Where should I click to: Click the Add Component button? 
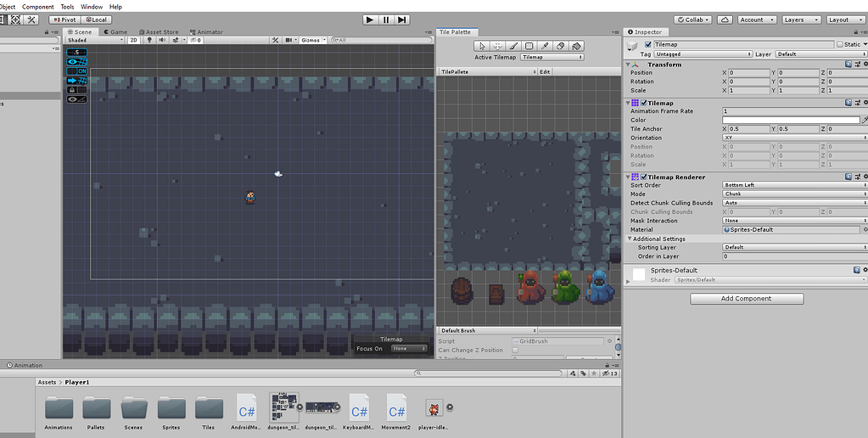746,299
